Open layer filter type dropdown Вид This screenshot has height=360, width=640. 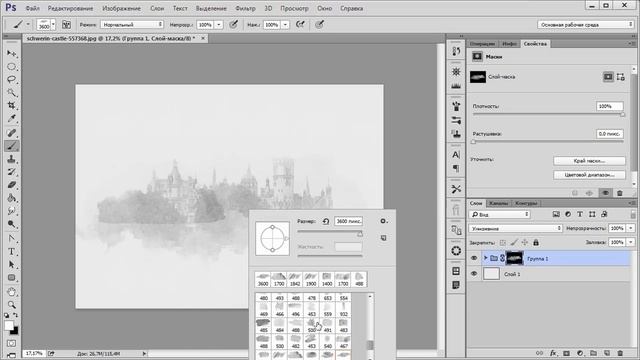pos(500,214)
